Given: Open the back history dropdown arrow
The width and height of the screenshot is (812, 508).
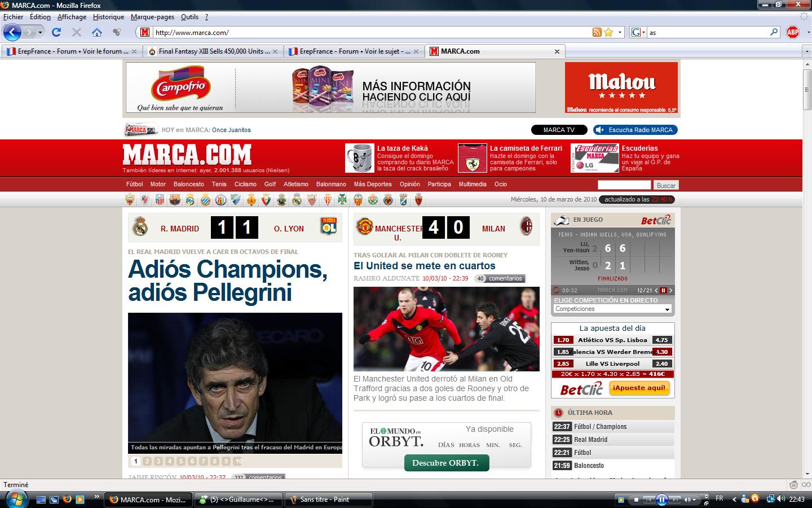Looking at the screenshot, I should point(40,32).
